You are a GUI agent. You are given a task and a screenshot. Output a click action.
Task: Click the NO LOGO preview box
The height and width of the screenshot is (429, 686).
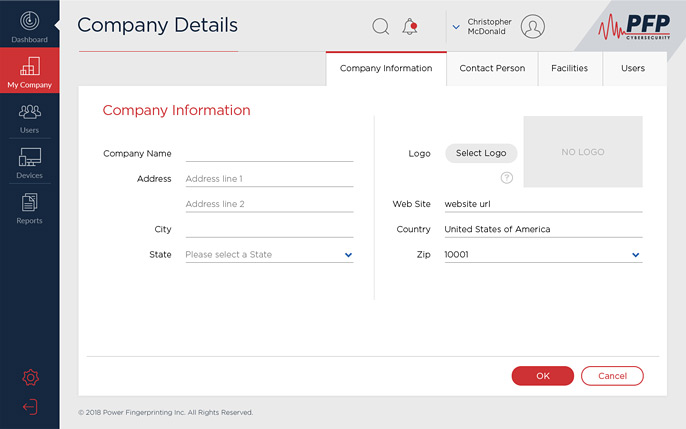583,152
